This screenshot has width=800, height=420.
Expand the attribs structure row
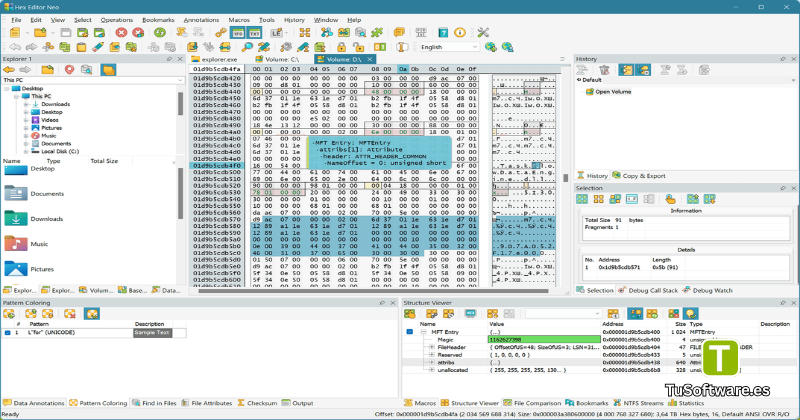click(432, 362)
